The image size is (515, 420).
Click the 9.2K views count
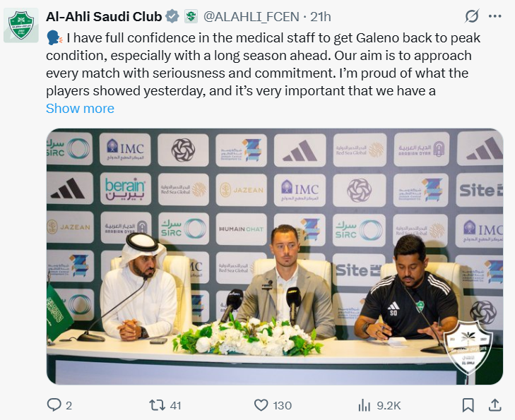(x=389, y=405)
